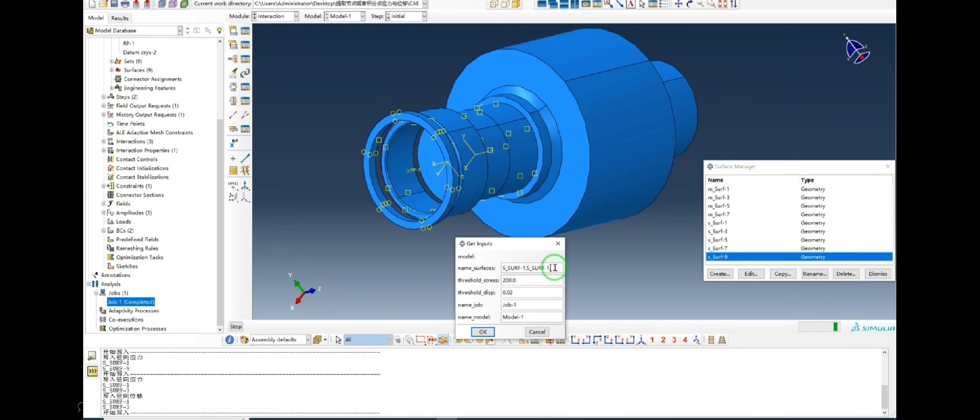This screenshot has height=420, width=980.
Task: Click the name_job input field
Action: 532,305
